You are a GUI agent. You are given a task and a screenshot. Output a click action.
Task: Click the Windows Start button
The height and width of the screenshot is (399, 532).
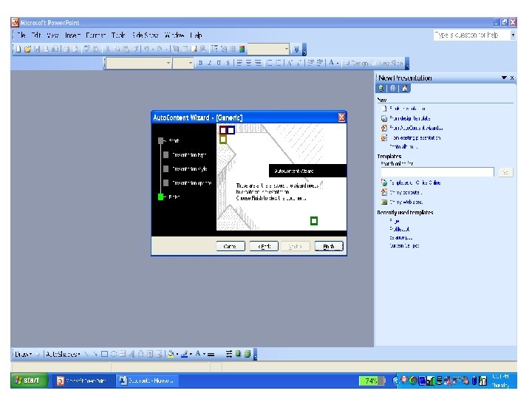(29, 381)
